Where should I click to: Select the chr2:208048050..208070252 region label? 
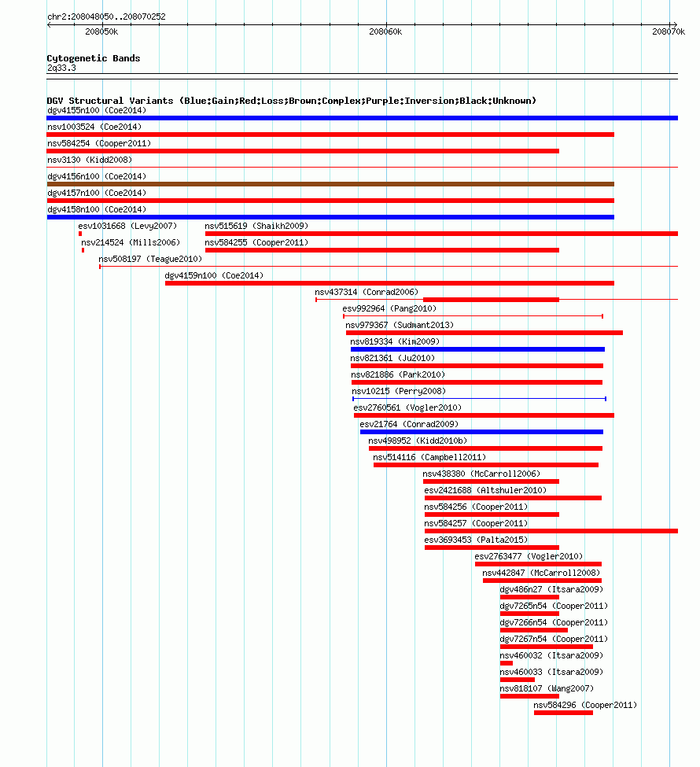click(106, 17)
